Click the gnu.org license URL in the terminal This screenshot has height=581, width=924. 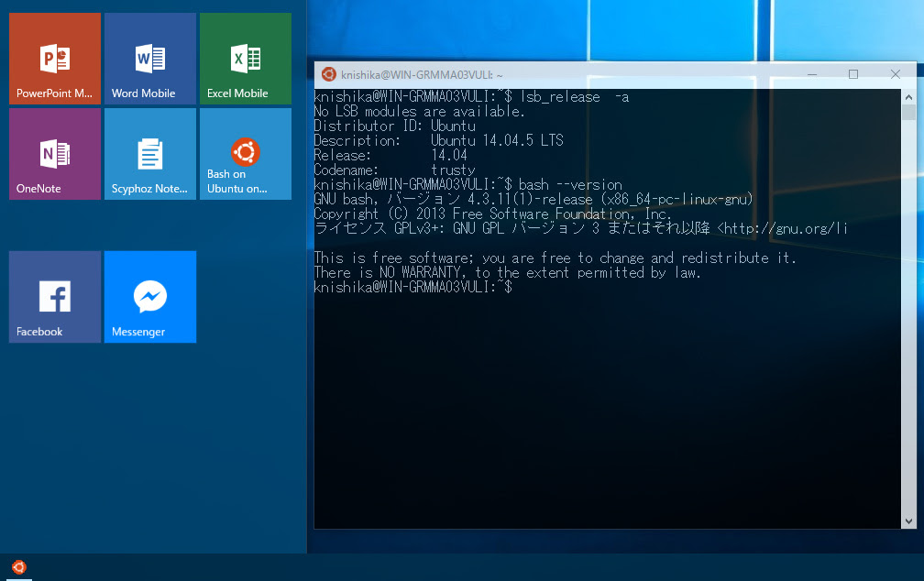click(782, 228)
